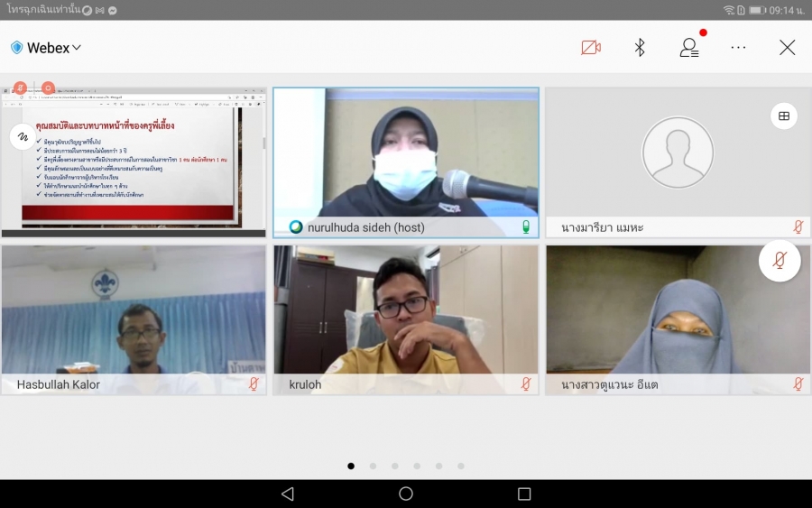
Task: Select the shared presentation thumbnail
Action: (134, 161)
